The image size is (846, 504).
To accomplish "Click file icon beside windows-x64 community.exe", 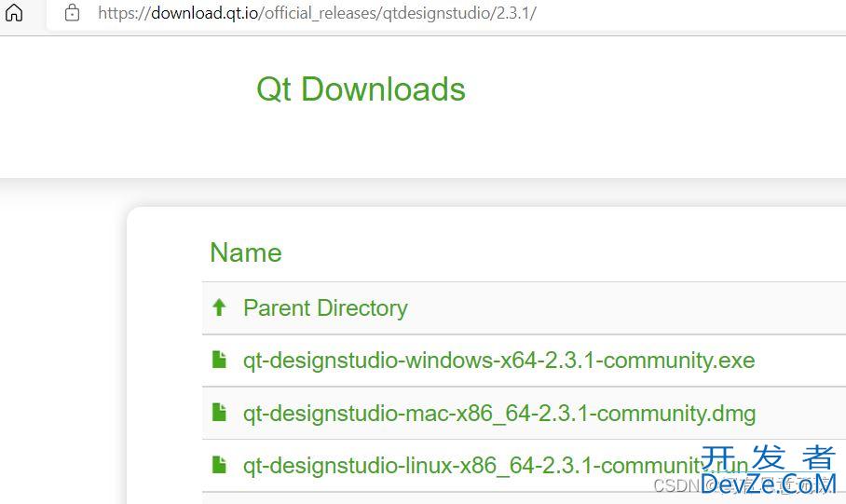I will click(219, 360).
